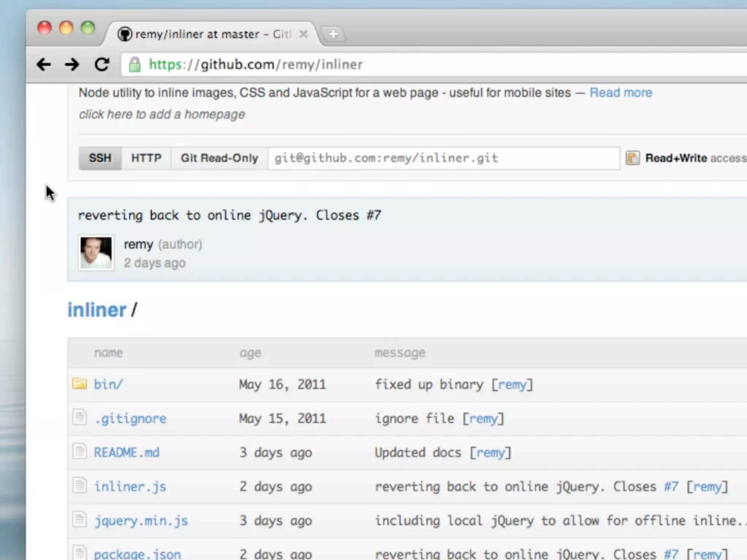
Task: Click the git clone URL field
Action: click(x=443, y=158)
